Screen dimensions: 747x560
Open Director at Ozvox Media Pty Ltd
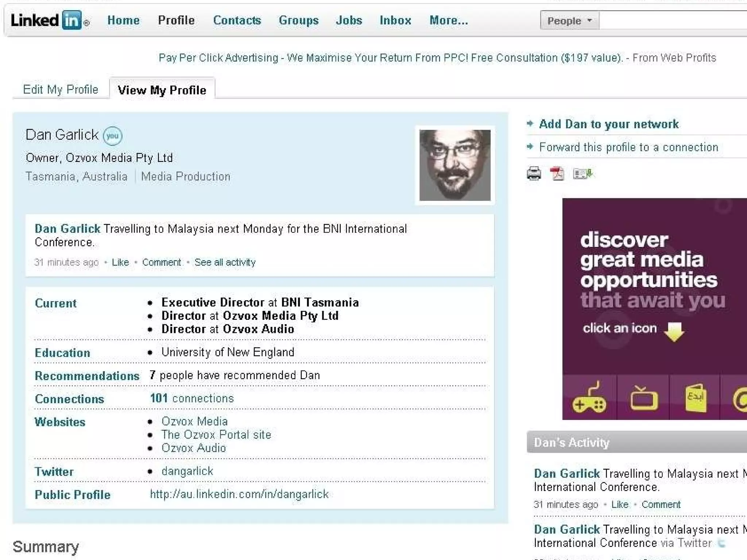(x=250, y=315)
